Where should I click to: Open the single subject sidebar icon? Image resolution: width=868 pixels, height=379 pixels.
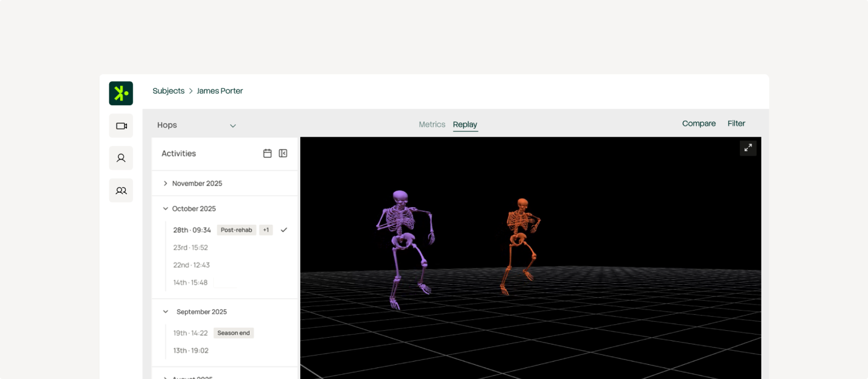click(121, 158)
